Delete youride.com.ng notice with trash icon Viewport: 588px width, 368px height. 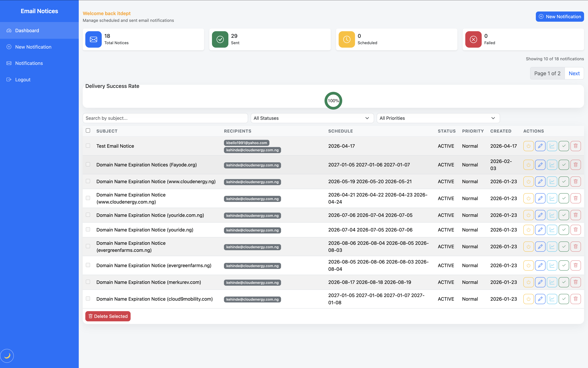pos(576,215)
